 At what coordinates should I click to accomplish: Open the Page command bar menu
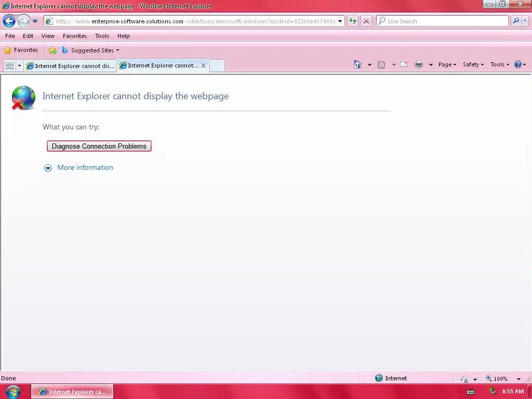(447, 64)
